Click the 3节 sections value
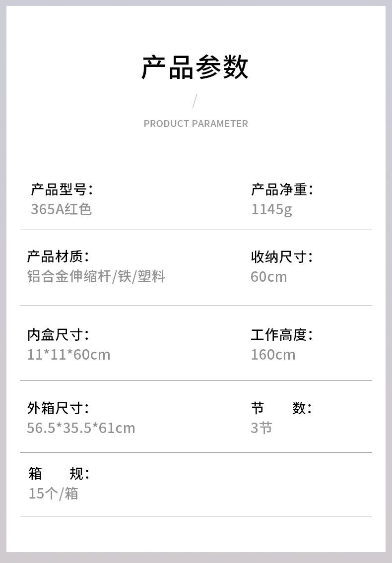The image size is (392, 563). pos(261,428)
